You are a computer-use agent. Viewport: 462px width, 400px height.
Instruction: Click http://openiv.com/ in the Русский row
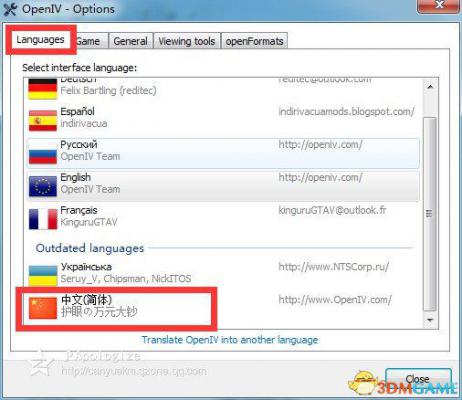tap(320, 145)
